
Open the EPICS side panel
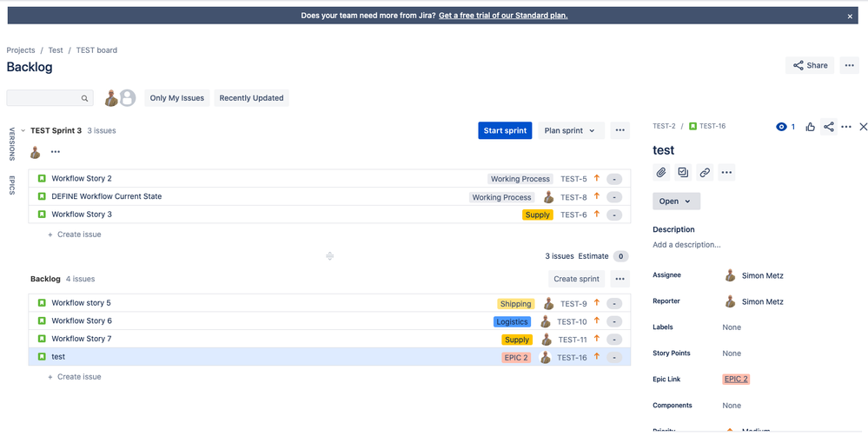pyautogui.click(x=12, y=185)
